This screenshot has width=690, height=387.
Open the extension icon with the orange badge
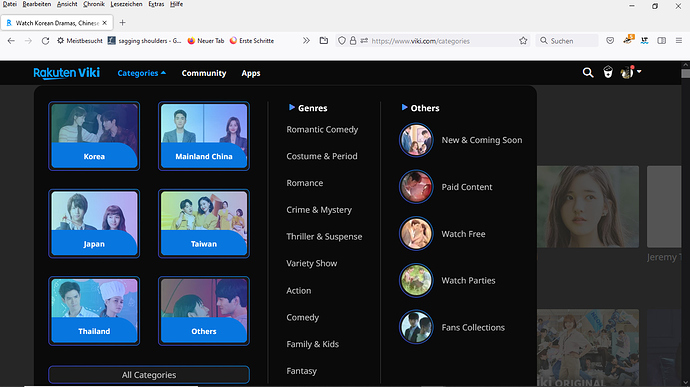tap(628, 40)
